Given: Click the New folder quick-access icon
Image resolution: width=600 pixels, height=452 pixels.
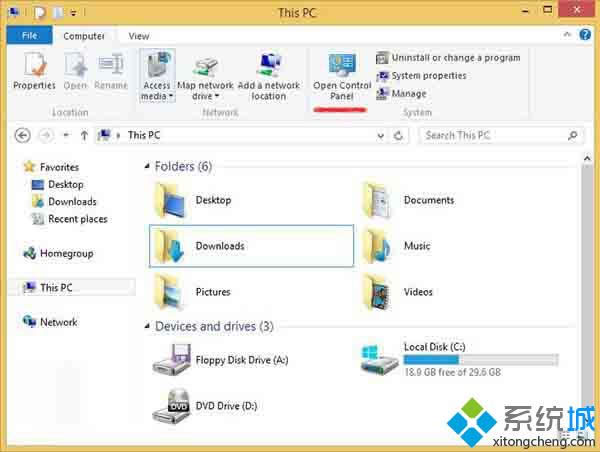Looking at the screenshot, I should [x=58, y=13].
